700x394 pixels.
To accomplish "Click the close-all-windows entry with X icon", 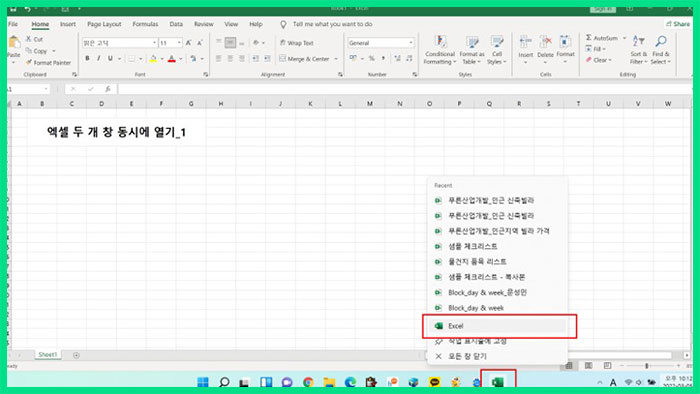I will (461, 356).
